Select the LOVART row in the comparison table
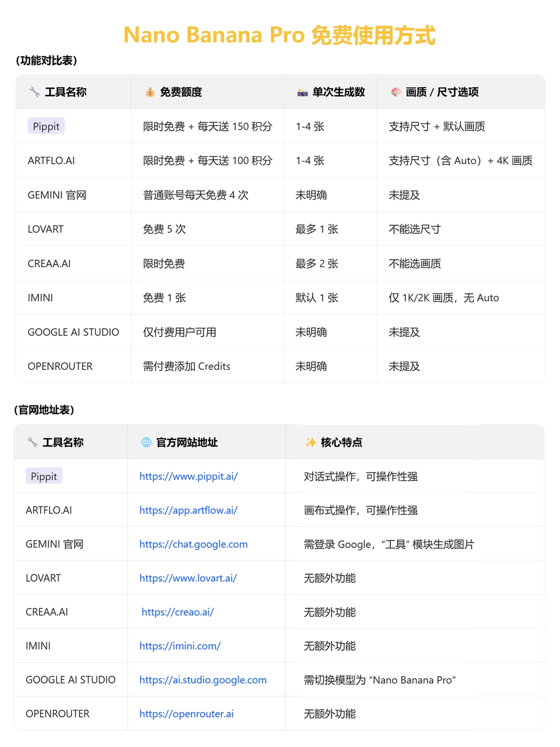The height and width of the screenshot is (747, 560). tap(45, 229)
